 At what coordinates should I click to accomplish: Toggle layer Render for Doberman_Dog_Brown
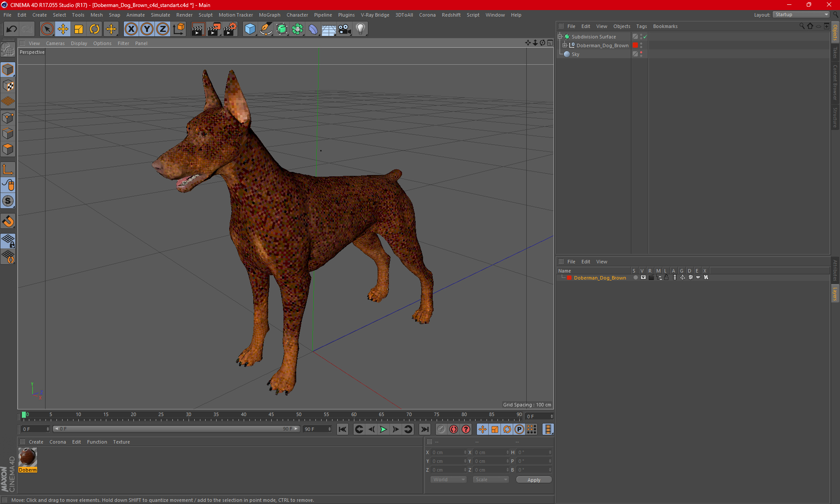(x=651, y=277)
